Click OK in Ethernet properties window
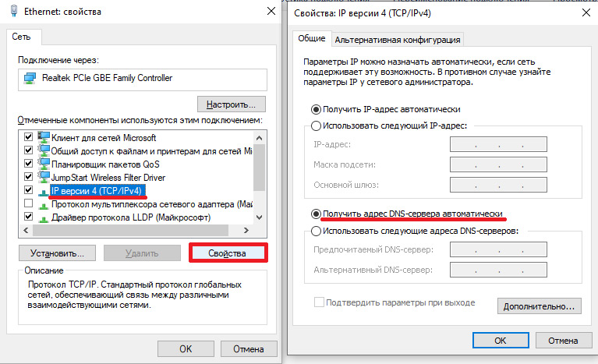The image size is (598, 364). (186, 349)
